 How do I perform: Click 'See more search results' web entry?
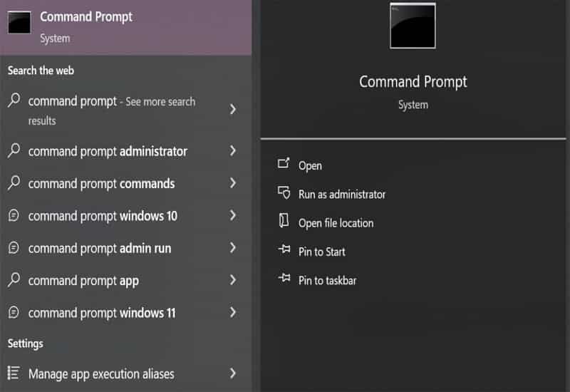[x=111, y=110]
